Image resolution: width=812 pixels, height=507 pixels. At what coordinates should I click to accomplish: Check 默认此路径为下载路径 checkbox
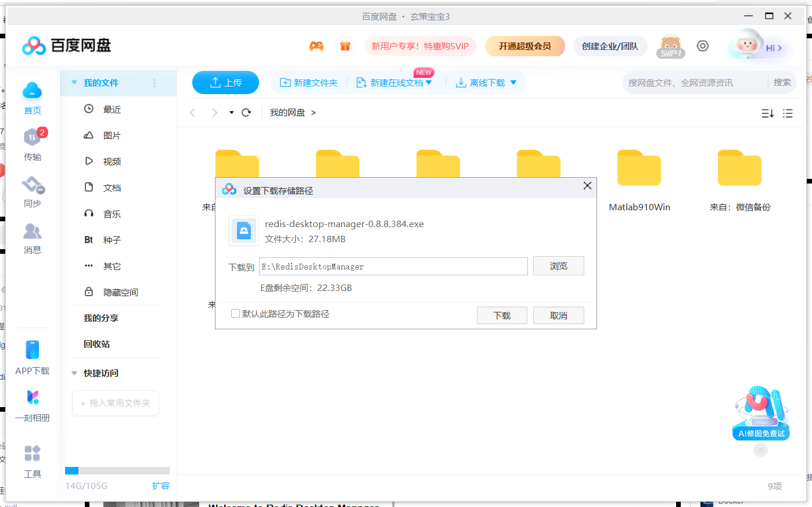(x=235, y=314)
